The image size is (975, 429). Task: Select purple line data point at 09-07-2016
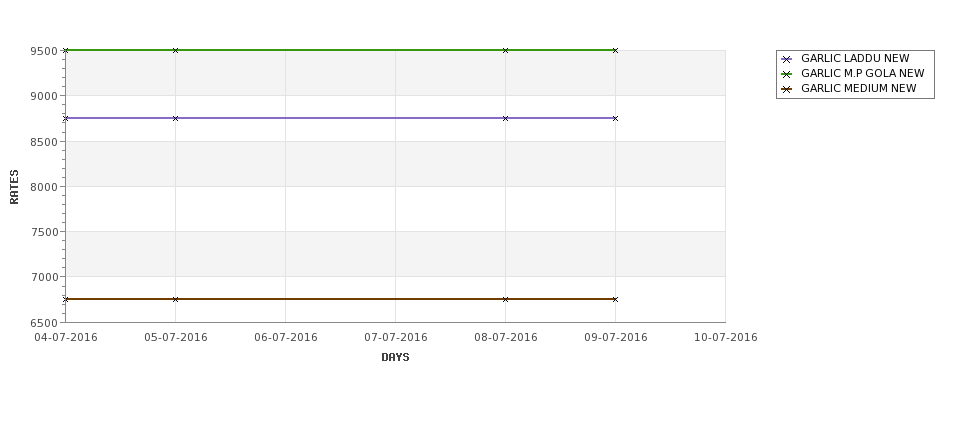pos(615,118)
